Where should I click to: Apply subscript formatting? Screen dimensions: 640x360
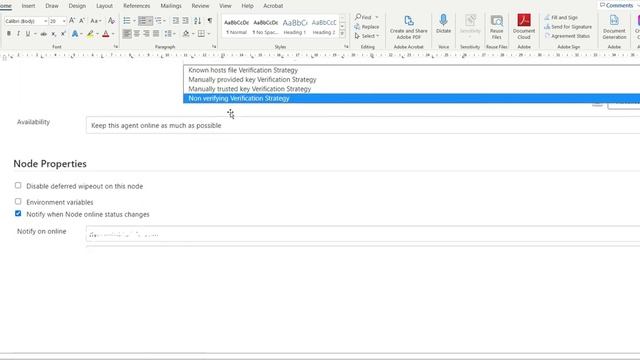point(53,33)
